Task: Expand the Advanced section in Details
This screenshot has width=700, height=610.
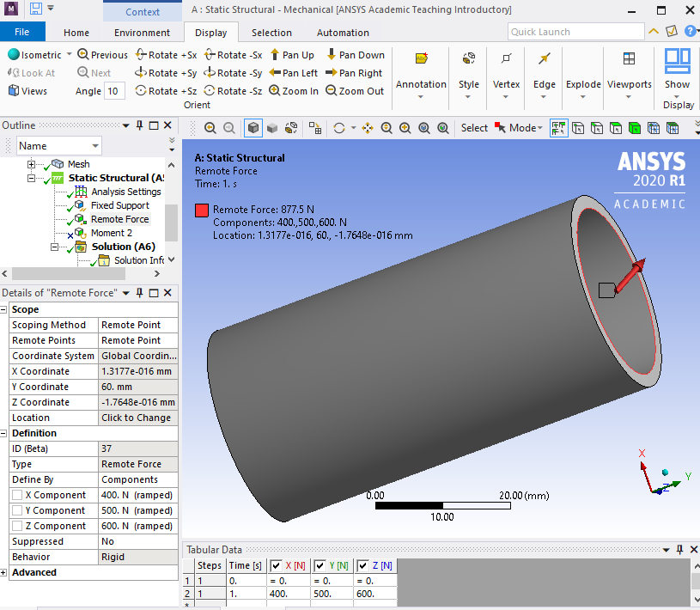Action: coord(4,572)
